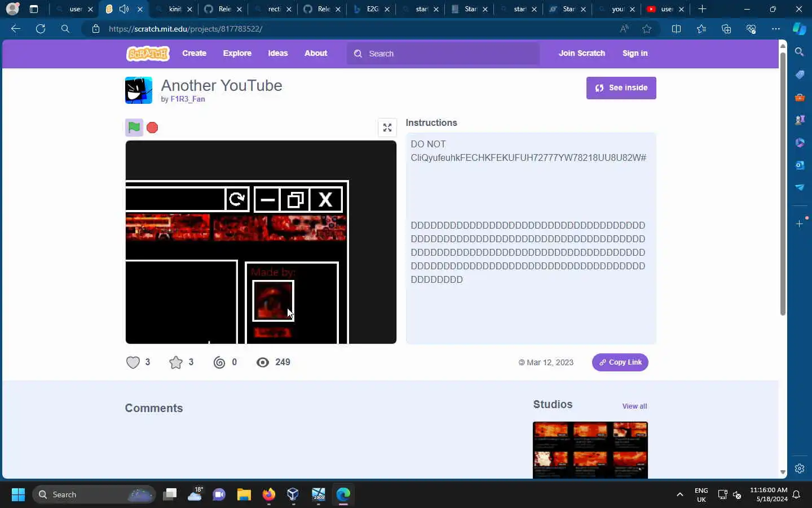Click the love heart icon

click(133, 362)
